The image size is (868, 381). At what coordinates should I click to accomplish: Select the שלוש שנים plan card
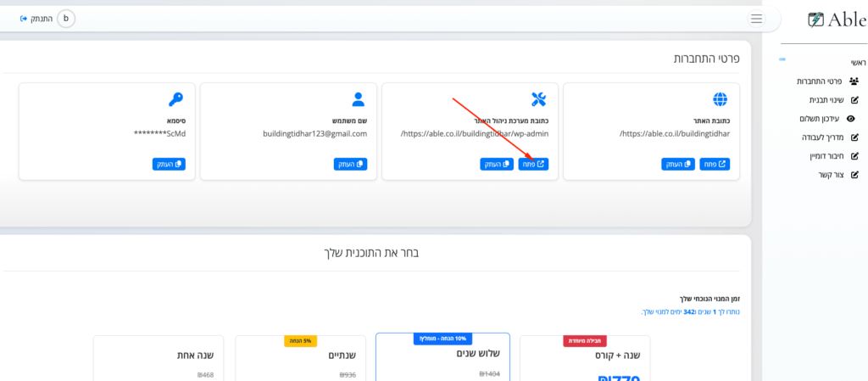tap(442, 357)
